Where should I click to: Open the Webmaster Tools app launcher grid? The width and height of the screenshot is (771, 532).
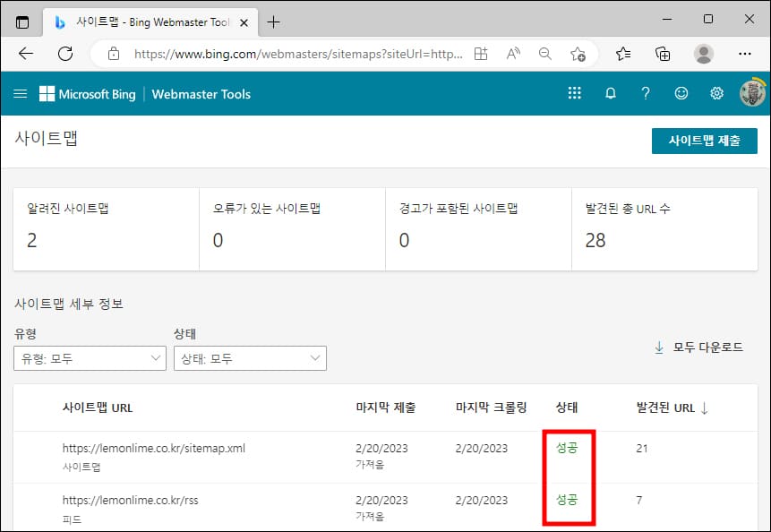pyautogui.click(x=574, y=93)
